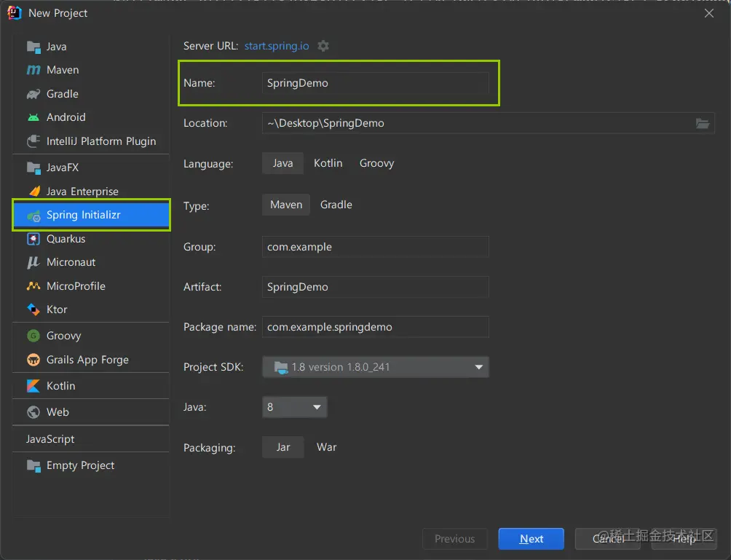Click the Group field com.example
The width and height of the screenshot is (731, 560).
pos(376,247)
